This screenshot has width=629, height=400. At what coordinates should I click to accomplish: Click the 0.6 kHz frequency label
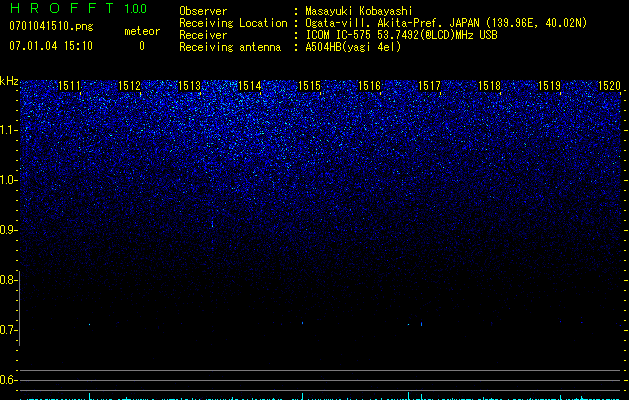(x=8, y=380)
